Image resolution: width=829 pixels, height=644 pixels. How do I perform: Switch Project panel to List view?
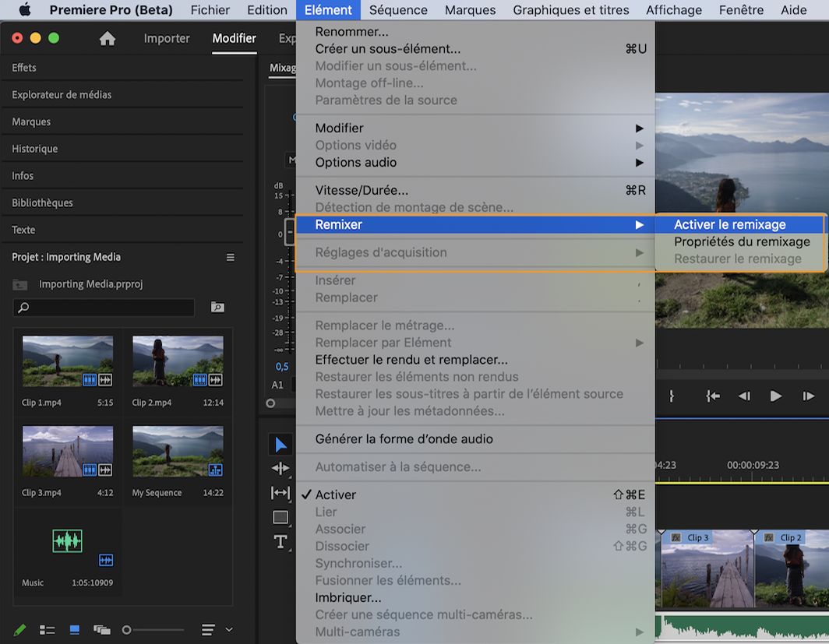point(47,629)
